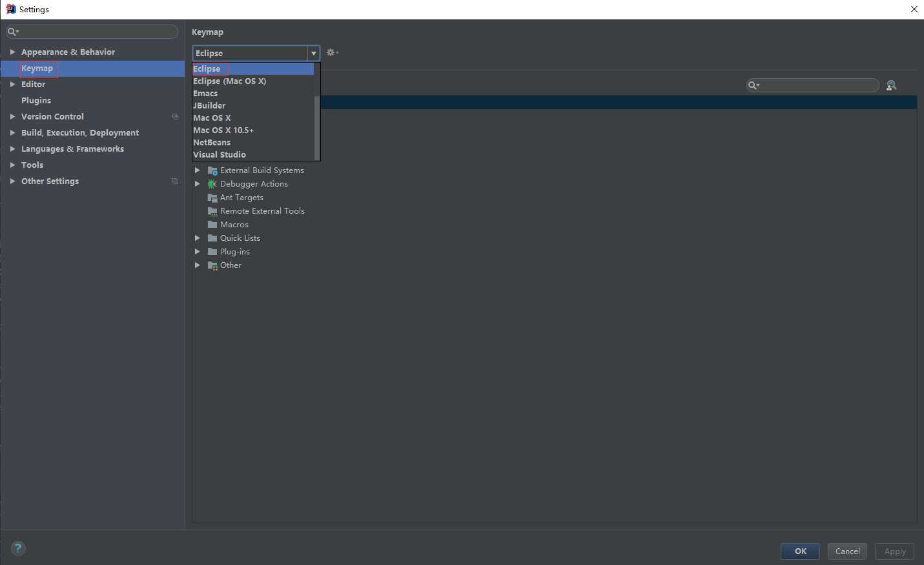
Task: Click the Apply button
Action: click(x=894, y=551)
